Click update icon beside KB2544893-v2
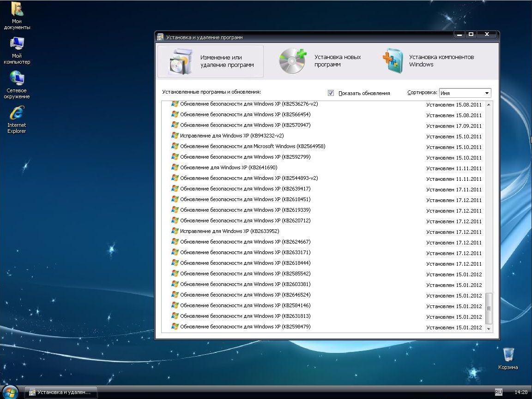 tap(175, 178)
